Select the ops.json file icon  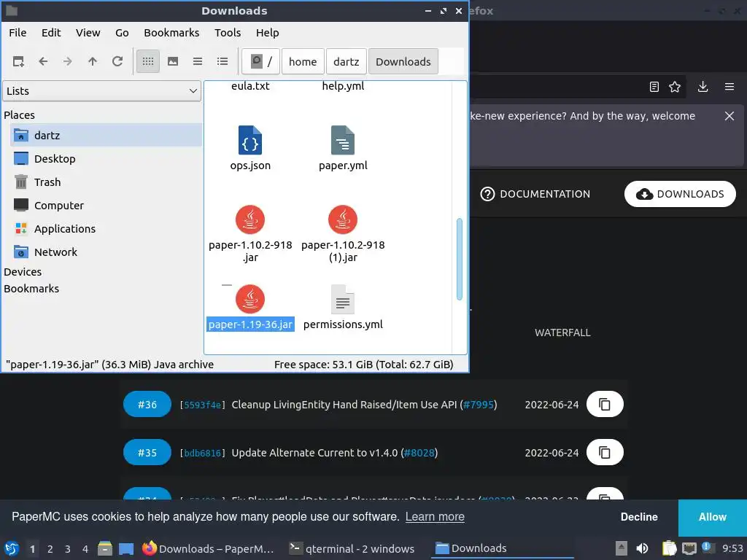coord(250,140)
